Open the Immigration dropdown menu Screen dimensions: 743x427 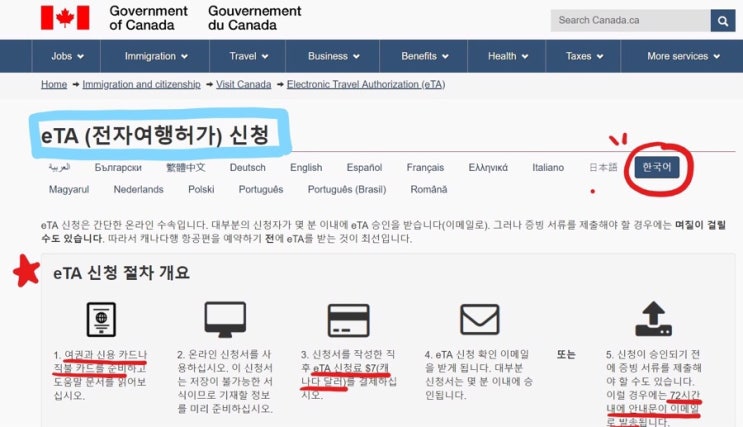[155, 56]
